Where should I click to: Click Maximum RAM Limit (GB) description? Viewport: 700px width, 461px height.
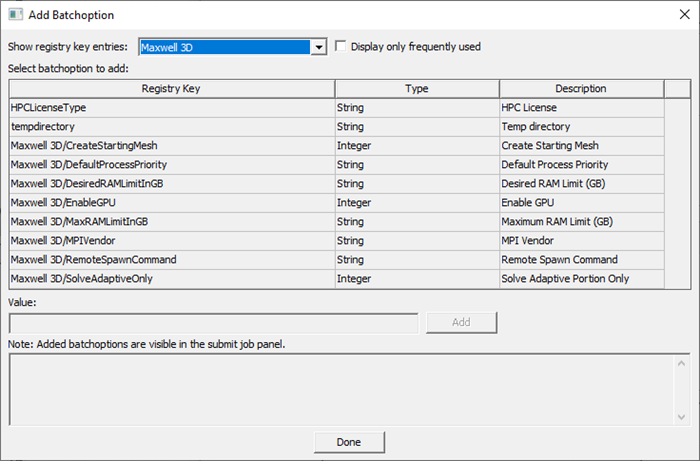coord(582,222)
